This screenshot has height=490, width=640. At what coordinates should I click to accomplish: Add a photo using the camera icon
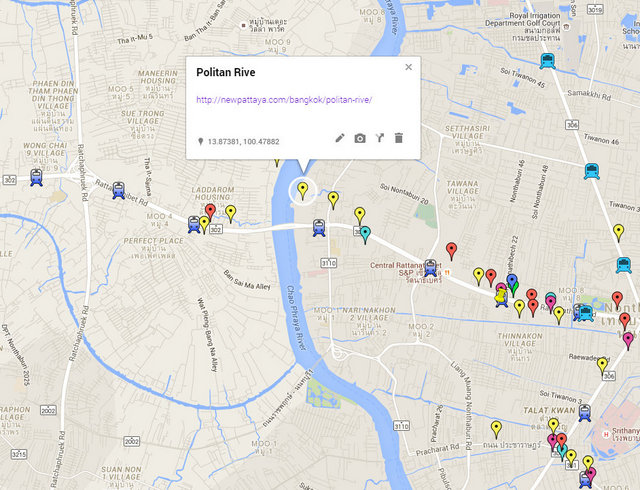[360, 138]
